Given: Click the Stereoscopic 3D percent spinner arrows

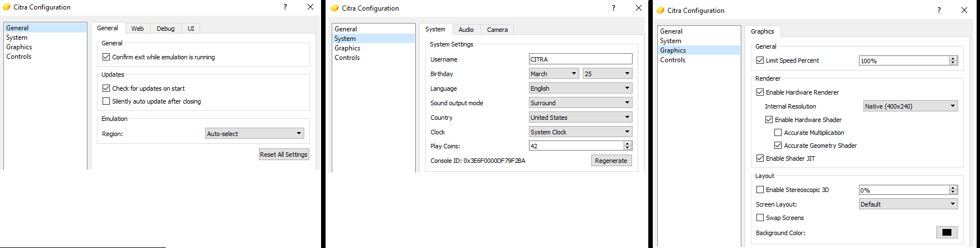Looking at the screenshot, I should 954,190.
